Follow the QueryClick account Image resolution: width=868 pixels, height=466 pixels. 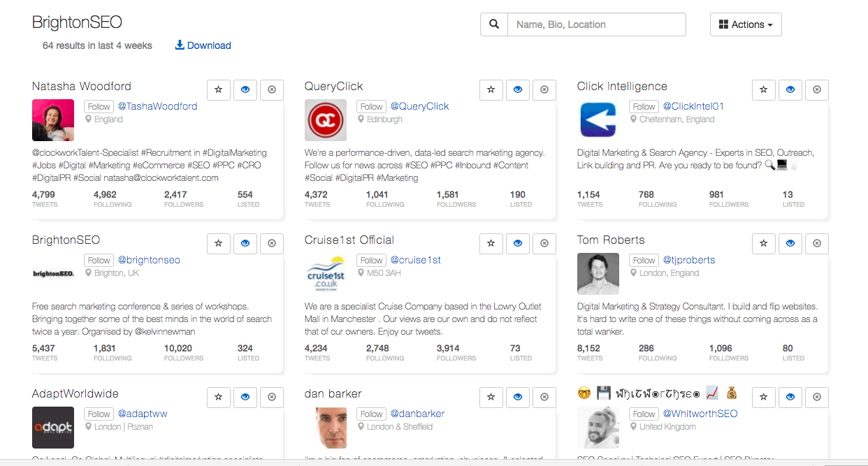(371, 106)
